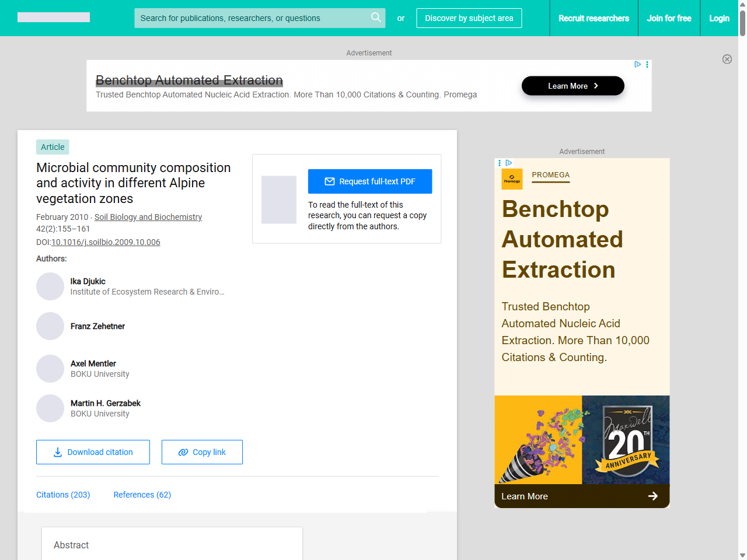Screen dimensions: 747x560
Task: Open the banner ad options dots
Action: pyautogui.click(x=647, y=64)
